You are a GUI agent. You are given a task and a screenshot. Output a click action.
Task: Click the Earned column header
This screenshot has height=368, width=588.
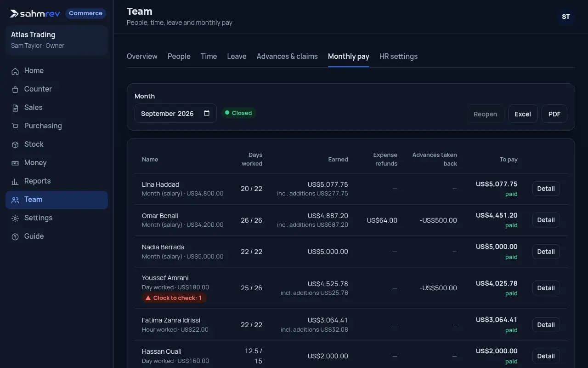338,159
